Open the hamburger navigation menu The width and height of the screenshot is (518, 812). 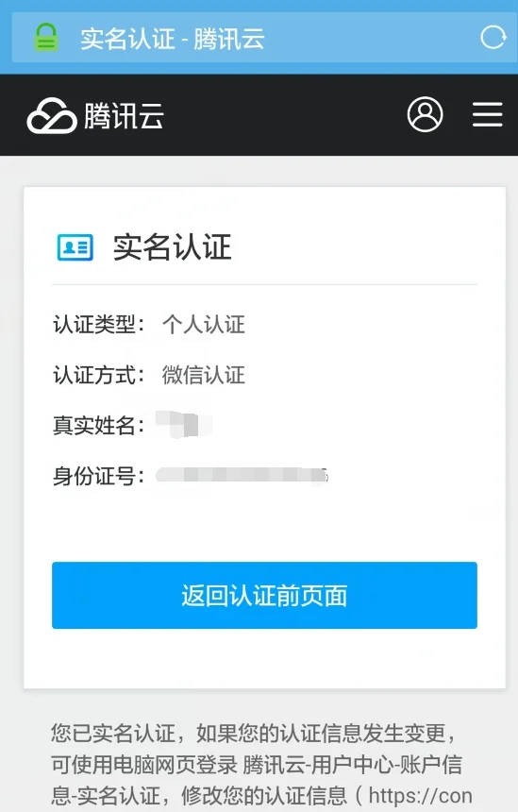point(488,114)
